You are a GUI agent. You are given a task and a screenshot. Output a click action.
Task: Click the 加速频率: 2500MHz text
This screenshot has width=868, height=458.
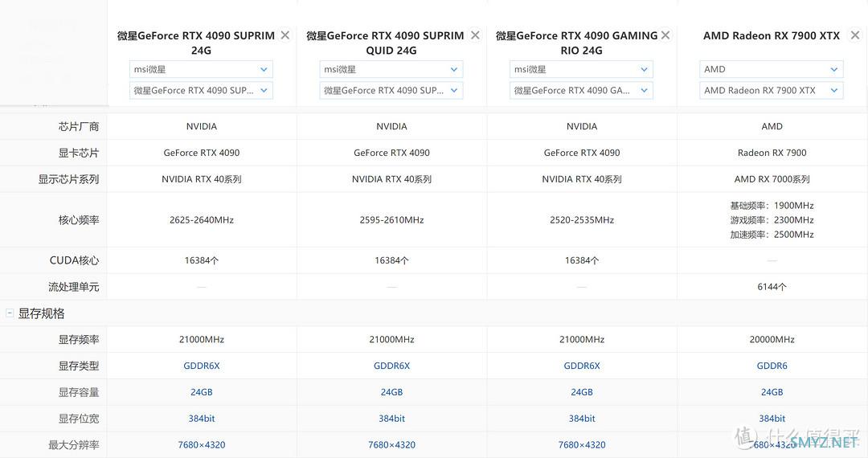pyautogui.click(x=772, y=235)
